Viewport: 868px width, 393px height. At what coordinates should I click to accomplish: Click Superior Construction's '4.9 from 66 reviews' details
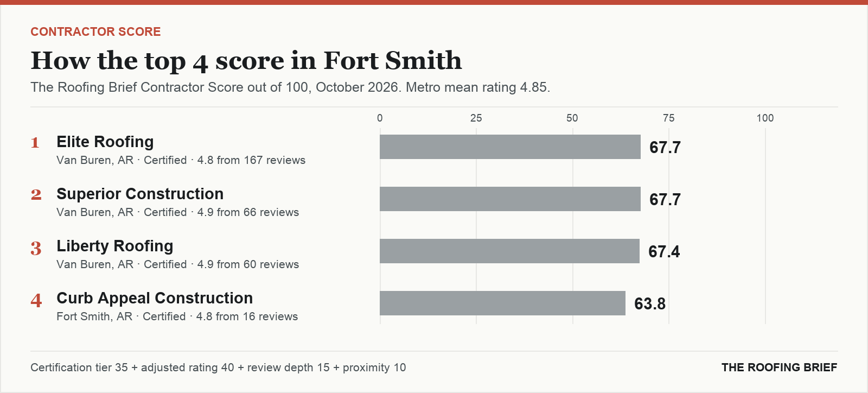point(248,212)
